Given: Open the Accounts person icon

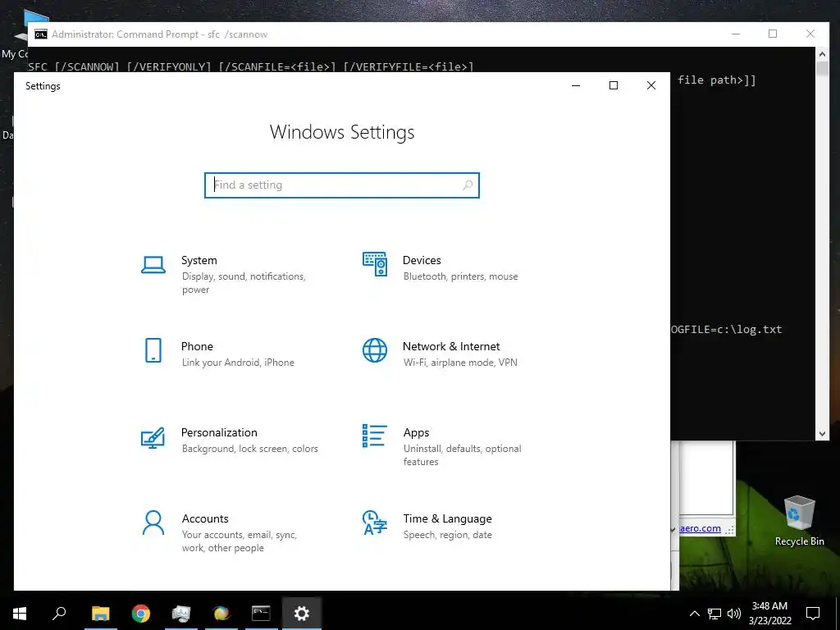Looking at the screenshot, I should click(x=153, y=523).
